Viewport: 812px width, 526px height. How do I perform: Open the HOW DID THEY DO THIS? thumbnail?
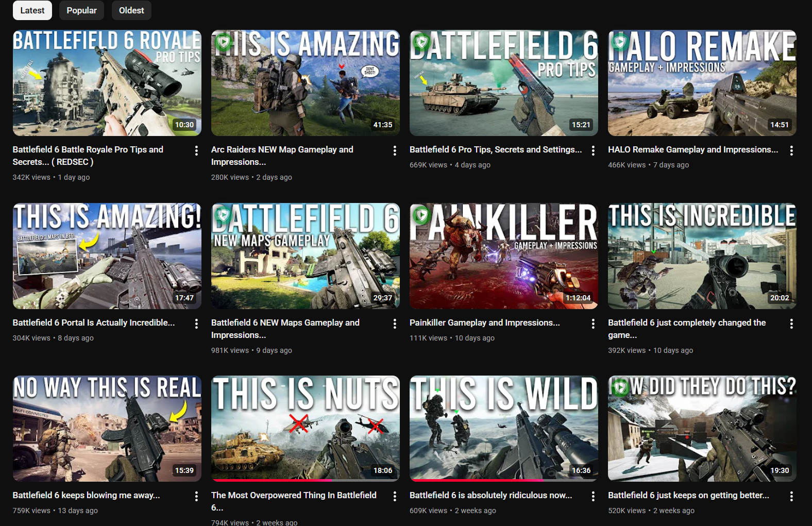click(702, 429)
